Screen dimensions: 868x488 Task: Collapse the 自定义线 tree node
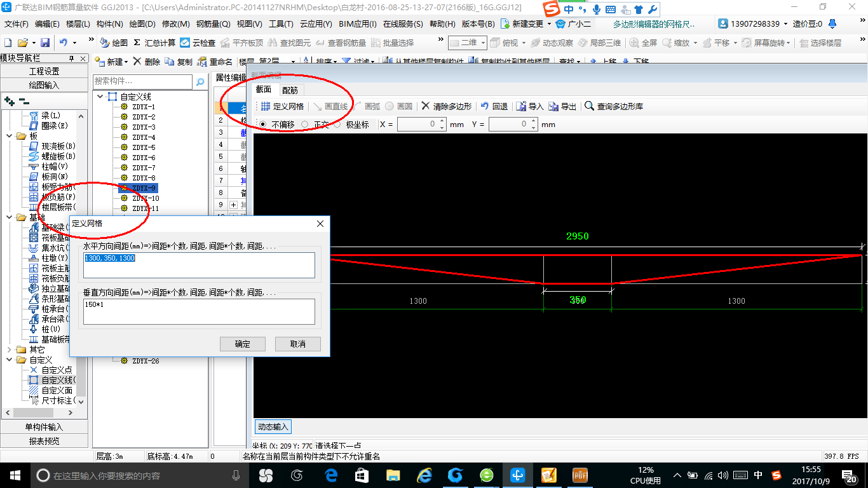coord(100,97)
